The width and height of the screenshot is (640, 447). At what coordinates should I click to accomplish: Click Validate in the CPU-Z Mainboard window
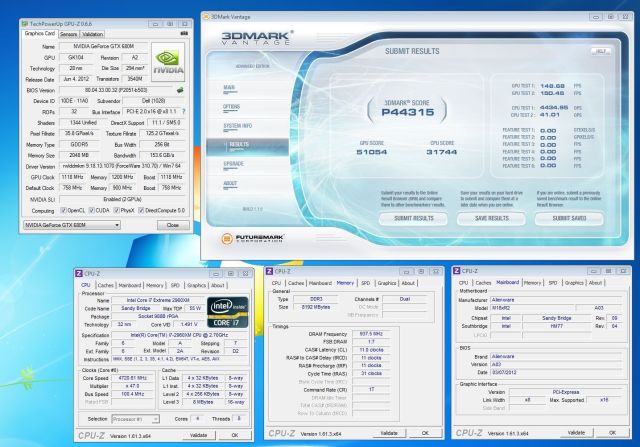tap(576, 432)
